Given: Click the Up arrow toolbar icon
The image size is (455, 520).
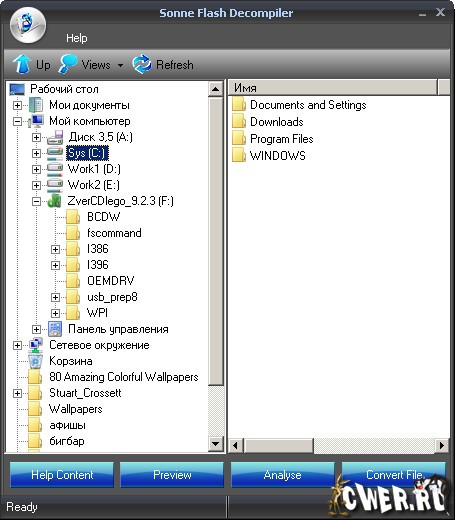Looking at the screenshot, I should pyautogui.click(x=22, y=64).
